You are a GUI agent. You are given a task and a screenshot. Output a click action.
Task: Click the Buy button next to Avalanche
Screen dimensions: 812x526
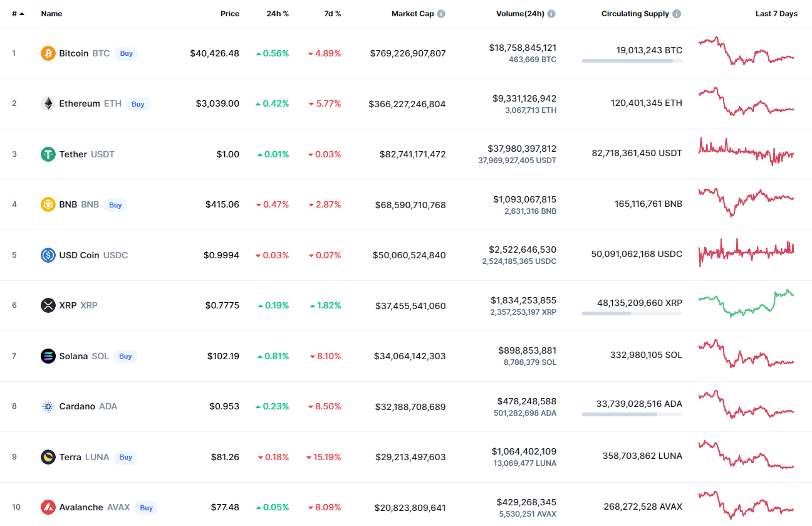click(x=146, y=508)
